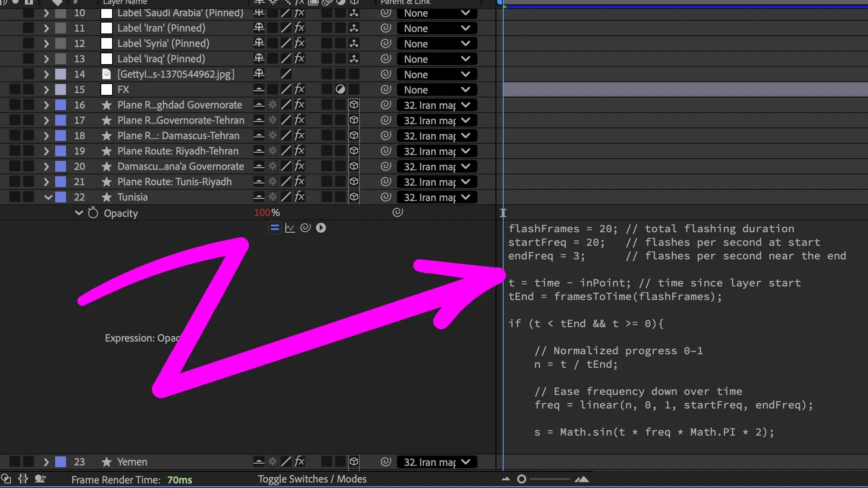Viewport: 868px width, 488px height.
Task: Click the timeline zoom slider handle
Action: [522, 479]
